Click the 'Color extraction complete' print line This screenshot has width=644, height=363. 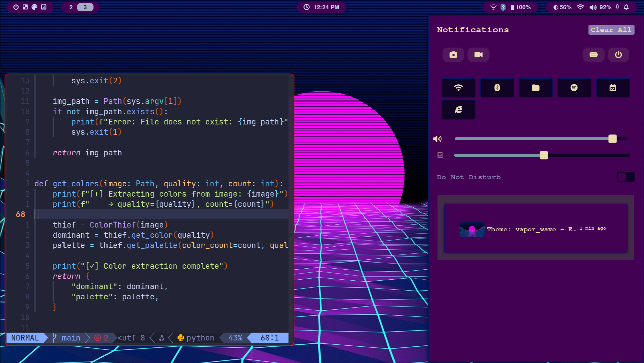[140, 266]
